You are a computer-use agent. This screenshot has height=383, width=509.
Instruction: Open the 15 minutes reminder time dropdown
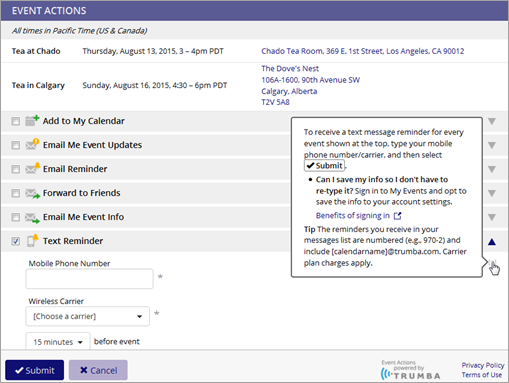[58, 341]
